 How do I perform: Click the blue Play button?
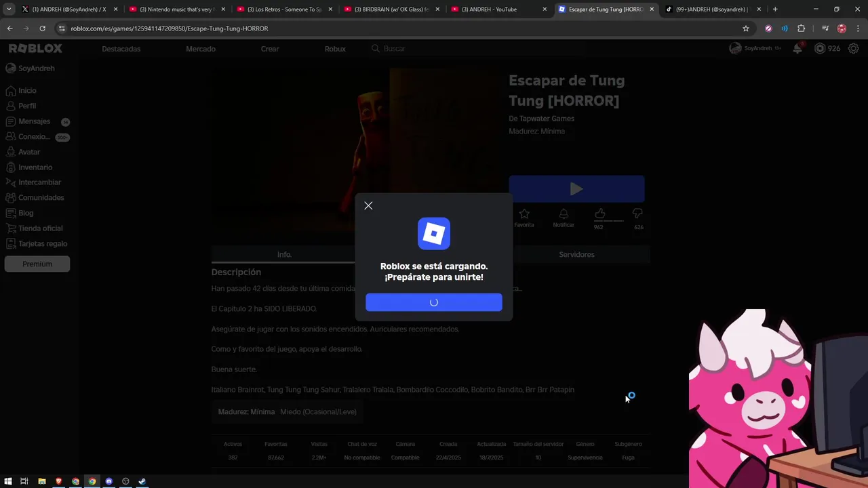click(576, 189)
